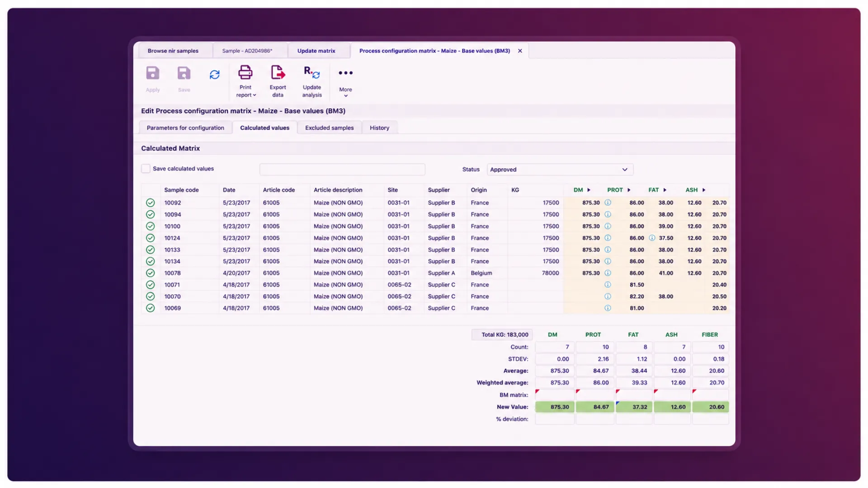
Task: Switch to Browse nir samples tab
Action: (173, 51)
